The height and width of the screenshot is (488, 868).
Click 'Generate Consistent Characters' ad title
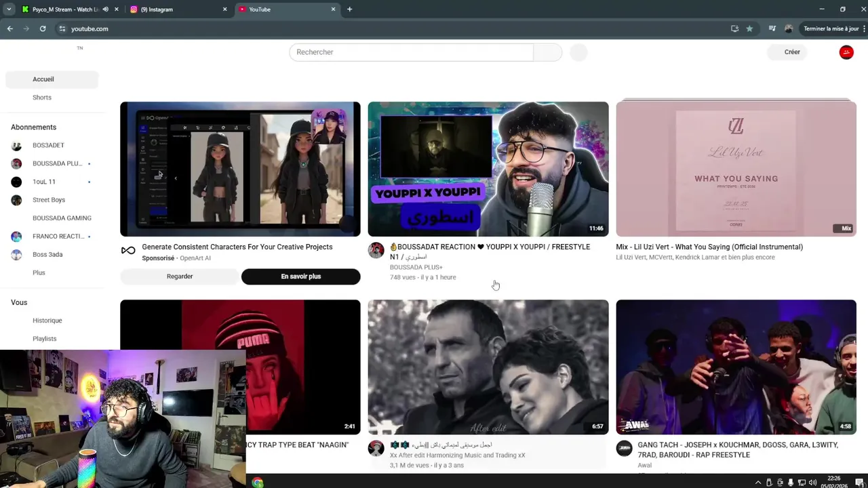click(x=237, y=247)
